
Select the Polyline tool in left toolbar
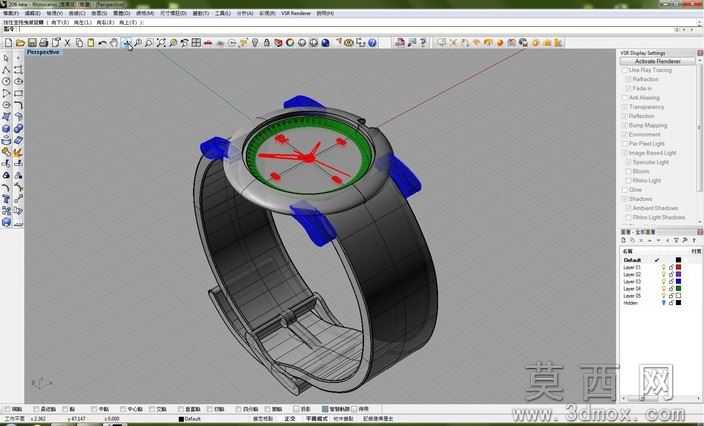(6, 70)
